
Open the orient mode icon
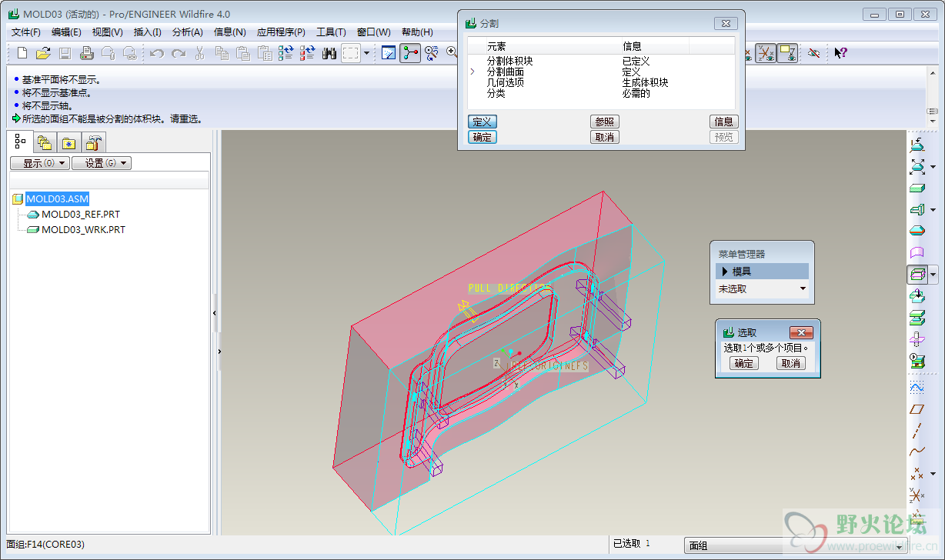coord(432,53)
